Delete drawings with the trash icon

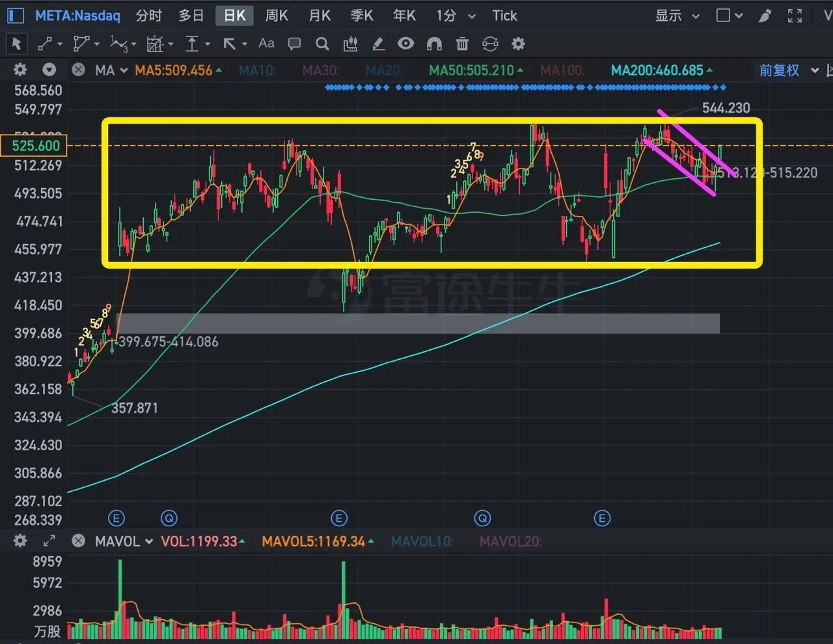pos(462,44)
